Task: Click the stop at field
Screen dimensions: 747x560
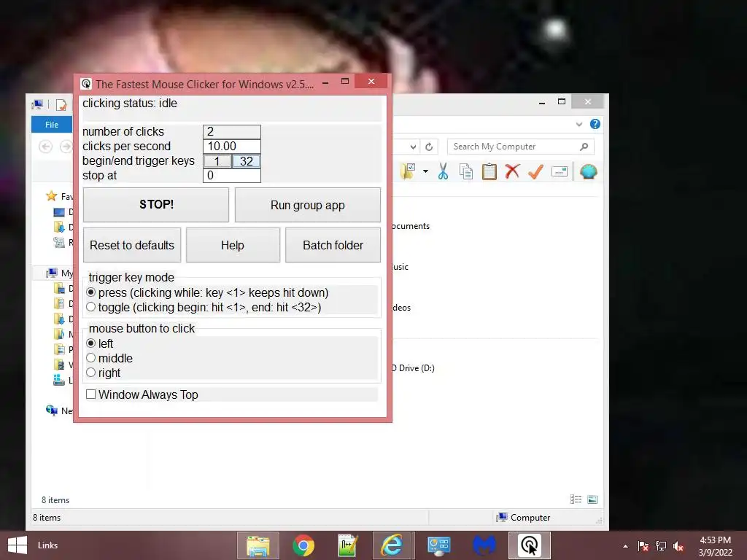Action: [231, 175]
